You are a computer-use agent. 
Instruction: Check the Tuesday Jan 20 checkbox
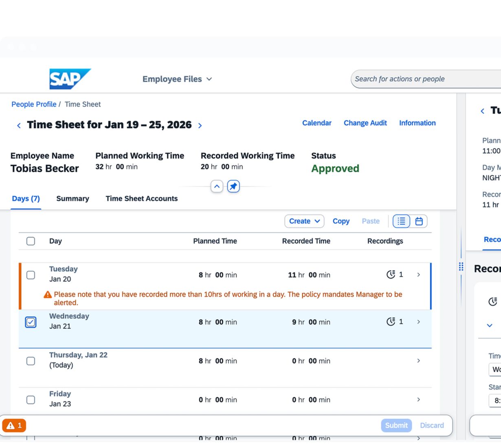coord(31,275)
